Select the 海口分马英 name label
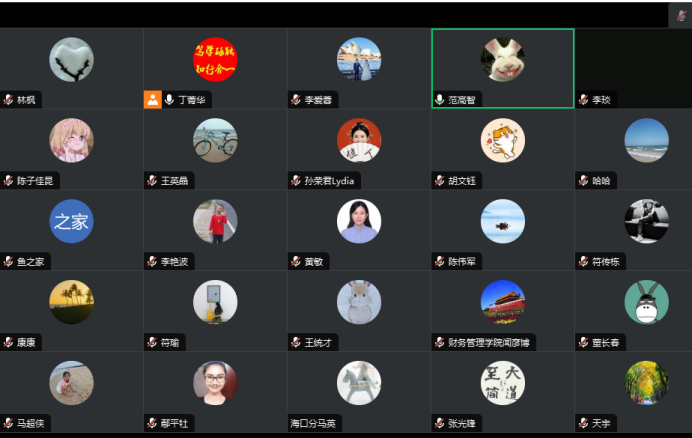692x438 pixels. tap(313, 423)
